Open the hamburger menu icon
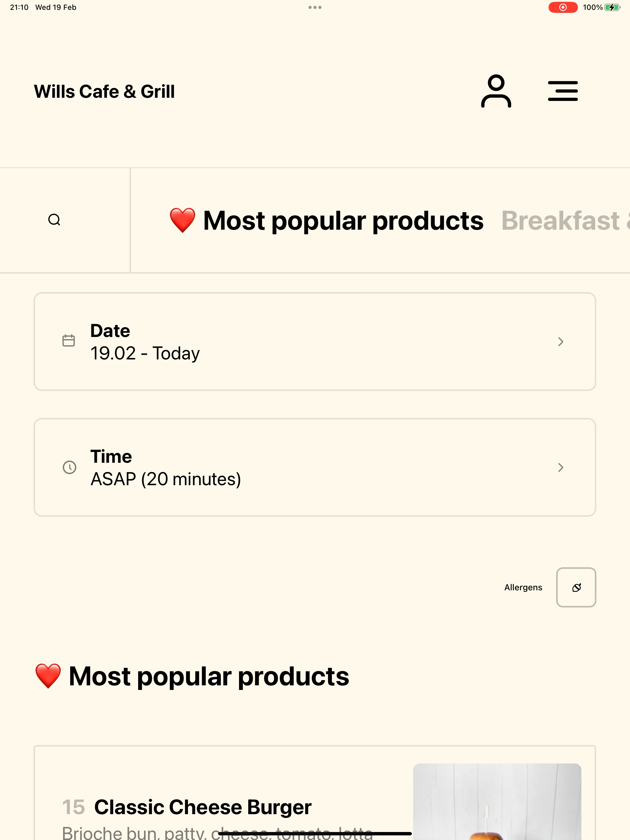Viewport: 630px width, 840px height. coord(563,91)
